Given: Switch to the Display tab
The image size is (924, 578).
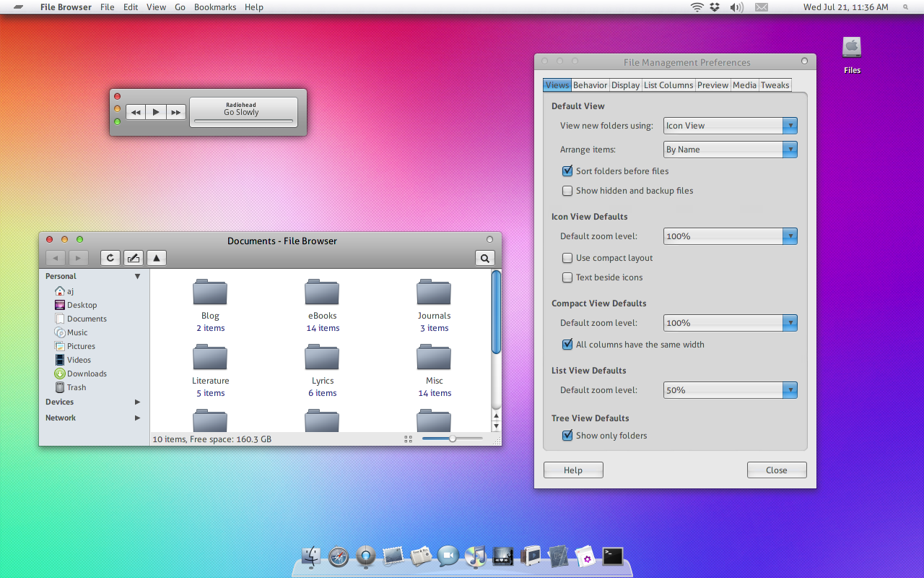Looking at the screenshot, I should coord(625,85).
